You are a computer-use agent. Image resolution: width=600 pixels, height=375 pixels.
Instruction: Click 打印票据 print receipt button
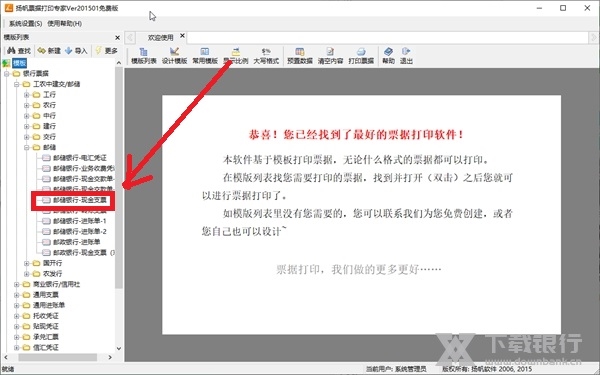tap(361, 55)
